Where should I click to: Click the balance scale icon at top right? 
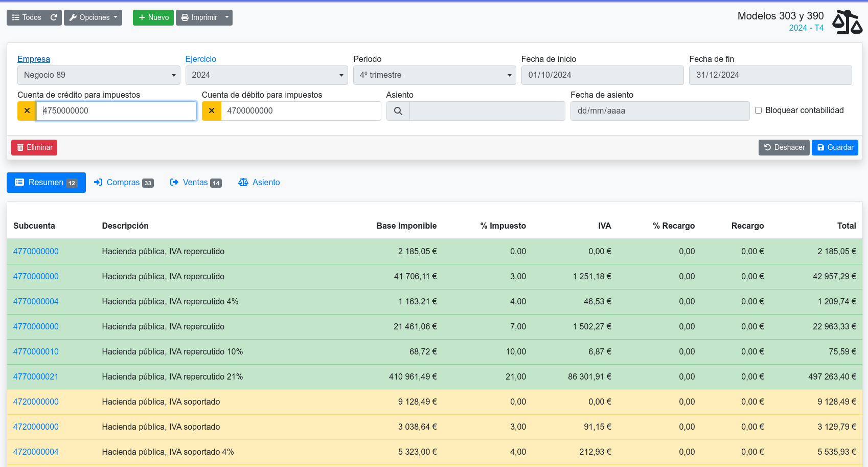click(x=847, y=22)
